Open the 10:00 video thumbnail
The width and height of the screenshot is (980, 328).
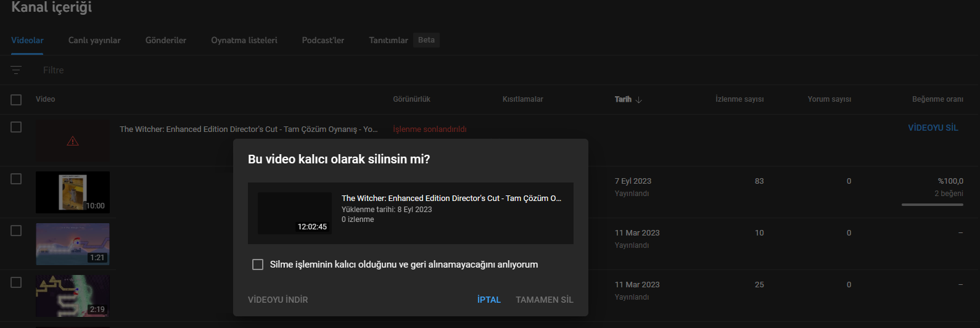tap(73, 192)
